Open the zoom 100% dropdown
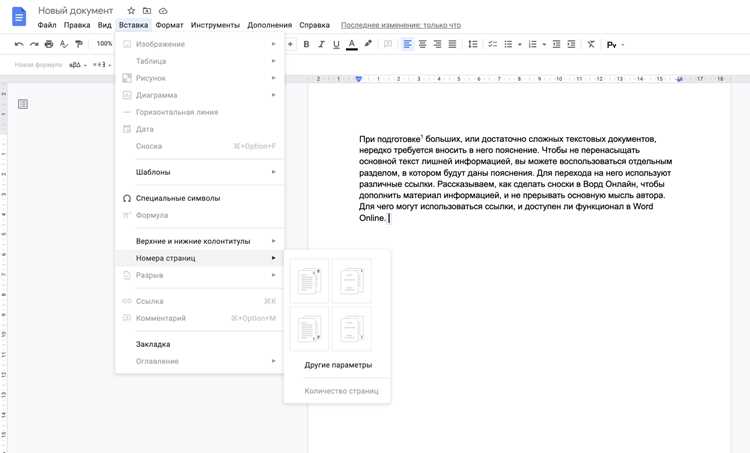This screenshot has height=453, width=750. [104, 44]
